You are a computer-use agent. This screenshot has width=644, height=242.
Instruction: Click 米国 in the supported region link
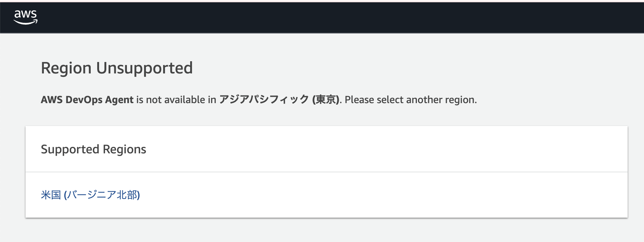coord(51,195)
